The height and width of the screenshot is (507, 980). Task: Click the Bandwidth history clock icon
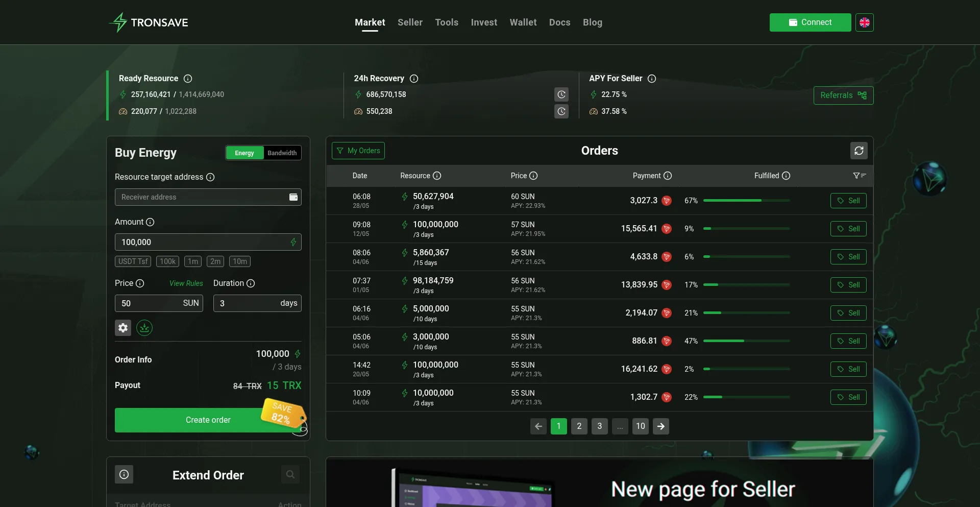point(561,111)
